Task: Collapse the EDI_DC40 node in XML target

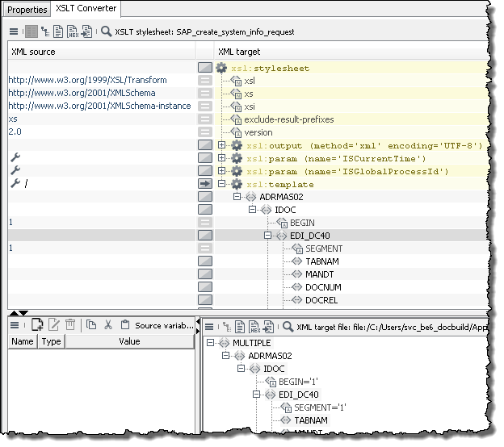Action: click(267, 236)
